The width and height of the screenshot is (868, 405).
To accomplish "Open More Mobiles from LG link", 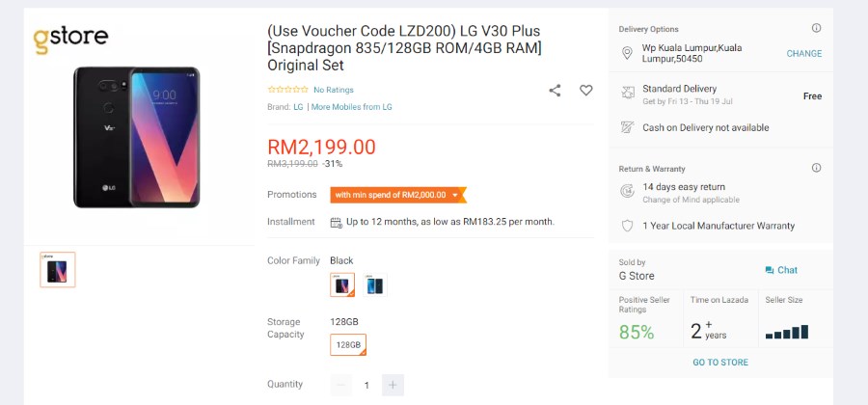I will pos(351,107).
